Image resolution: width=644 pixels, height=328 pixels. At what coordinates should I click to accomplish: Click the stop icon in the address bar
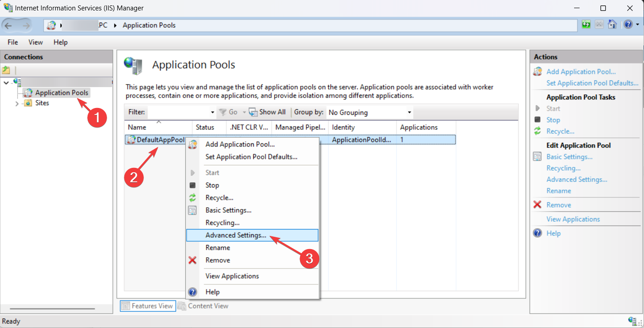click(x=599, y=25)
